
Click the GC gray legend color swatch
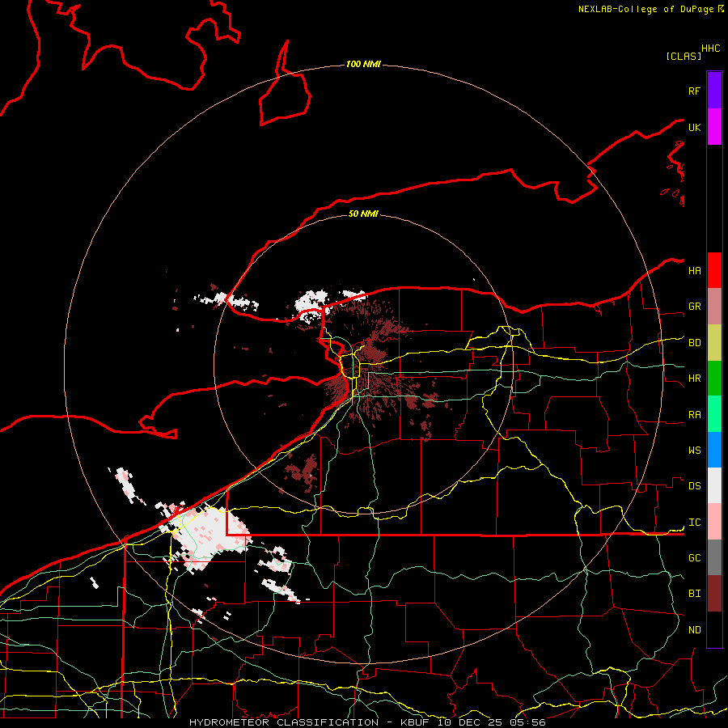coord(714,557)
